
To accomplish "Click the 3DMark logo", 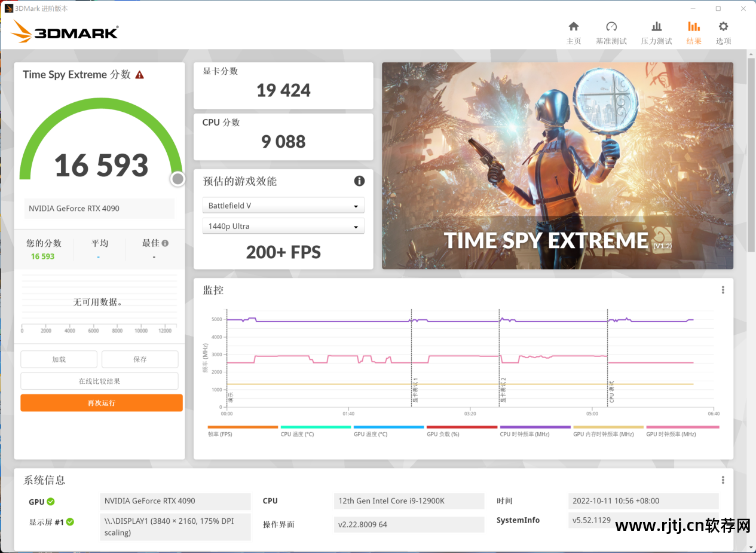I will tap(65, 32).
